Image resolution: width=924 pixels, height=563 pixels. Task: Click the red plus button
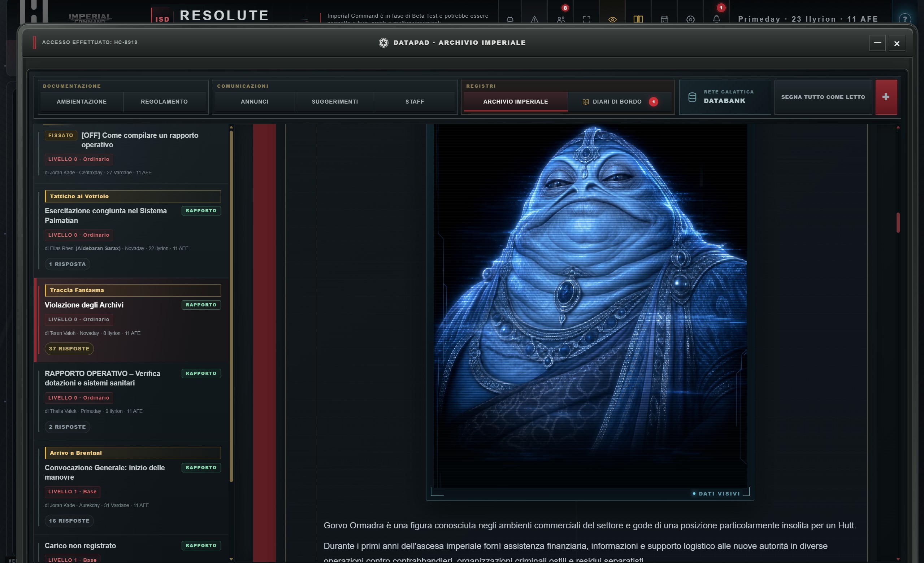click(x=886, y=97)
